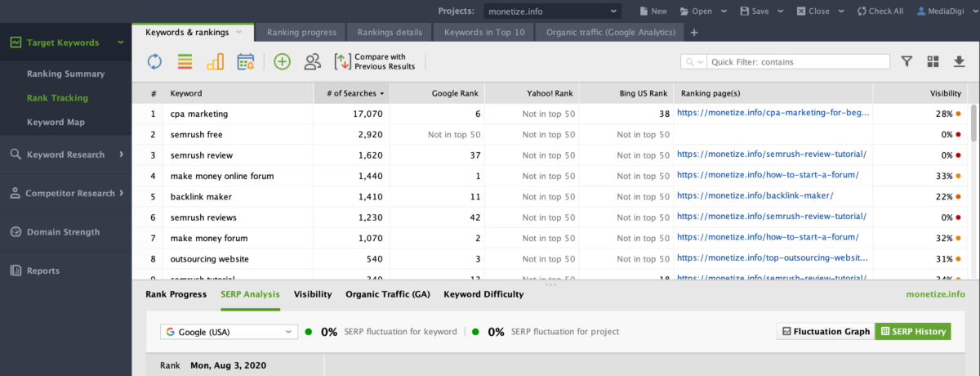Open the Organic traffic (Google Analytics) tab

point(610,33)
